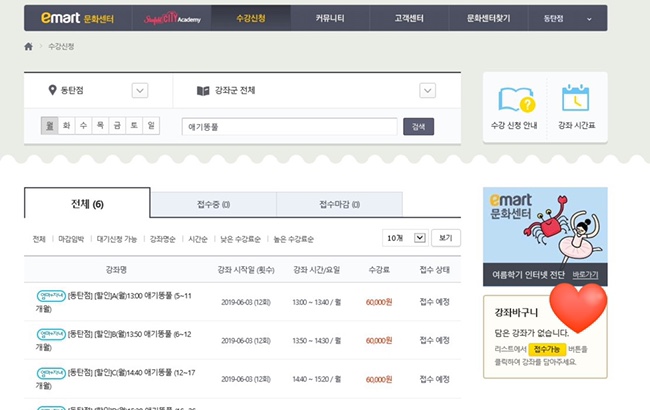Open 강좌 시간표 calendar icon

click(x=575, y=98)
